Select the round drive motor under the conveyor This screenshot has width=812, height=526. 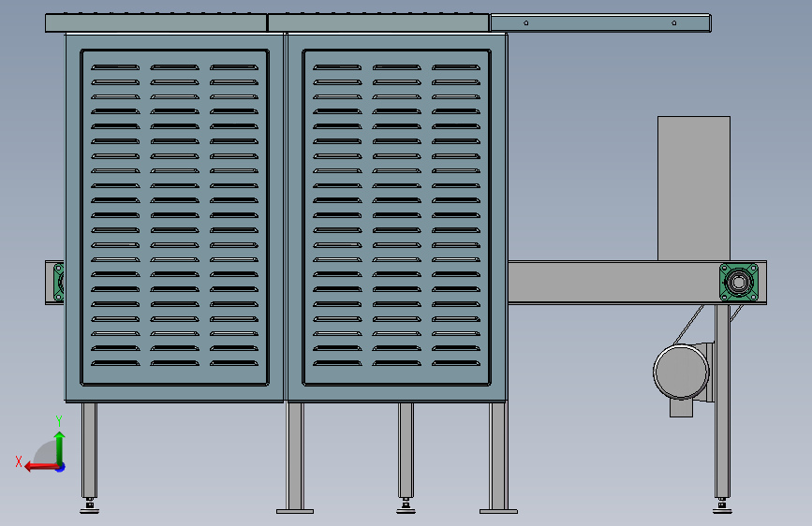(x=681, y=372)
